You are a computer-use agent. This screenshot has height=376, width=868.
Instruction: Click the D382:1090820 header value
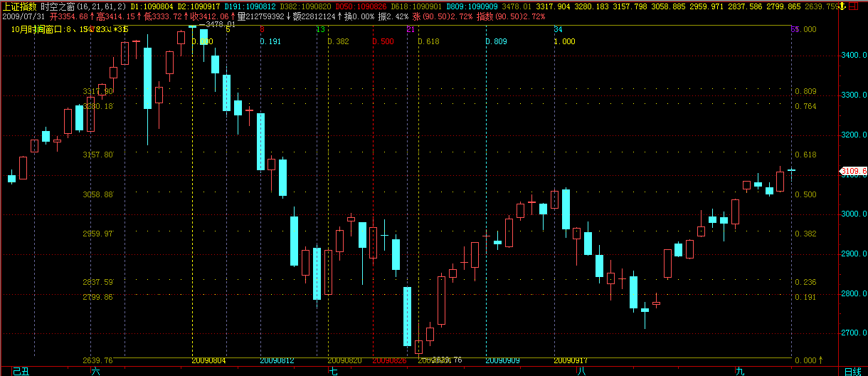click(x=306, y=6)
